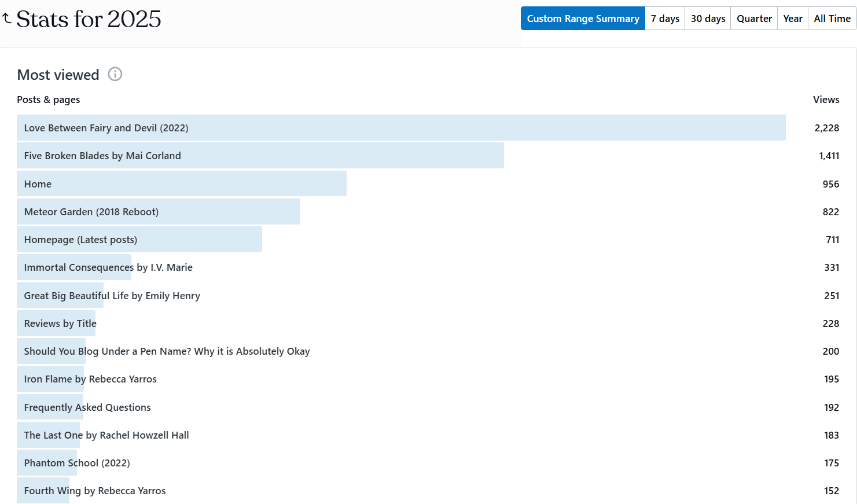Switch to the 7 days view
Screen dimensions: 857x504
(x=664, y=18)
